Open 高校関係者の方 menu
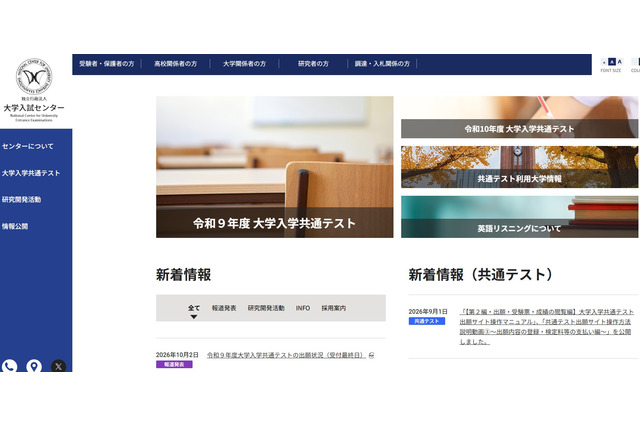Screen dimensions: 640x426 click(x=176, y=64)
